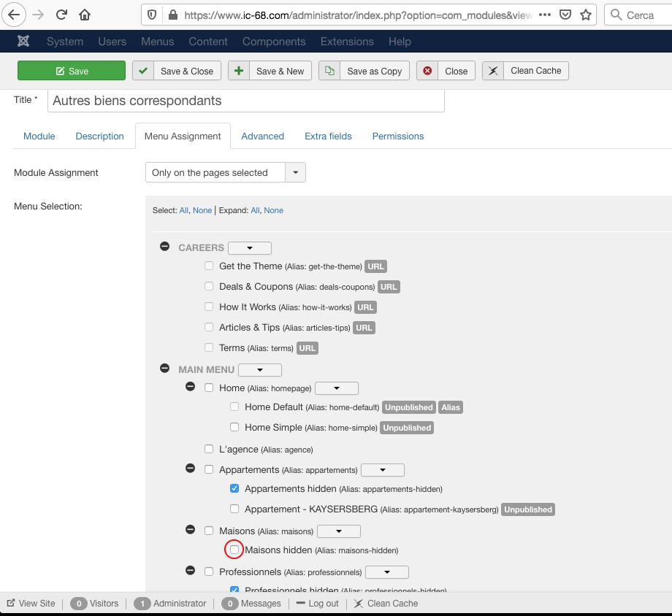Uncheck the Appartements hidden checkbox
Image resolution: width=672 pixels, height=616 pixels.
click(x=234, y=488)
